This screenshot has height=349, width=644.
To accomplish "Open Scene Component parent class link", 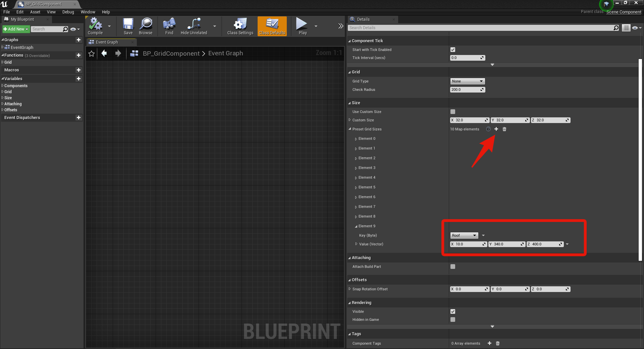I will click(x=624, y=12).
